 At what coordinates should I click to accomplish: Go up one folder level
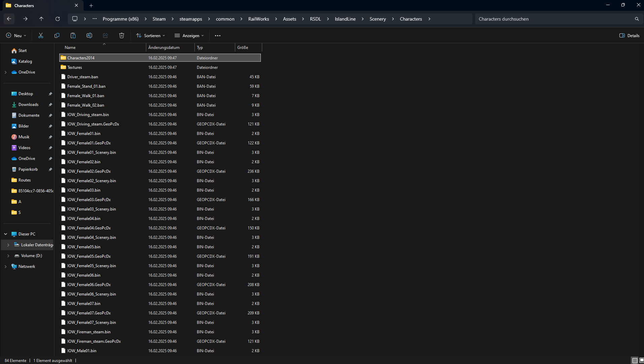click(x=41, y=19)
